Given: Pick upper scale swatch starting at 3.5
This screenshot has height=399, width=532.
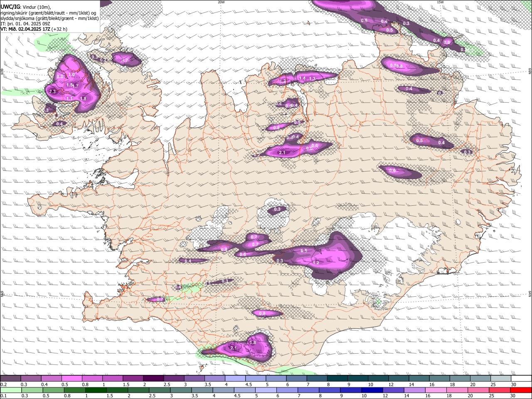Looking at the screenshot, I should 215,378.
